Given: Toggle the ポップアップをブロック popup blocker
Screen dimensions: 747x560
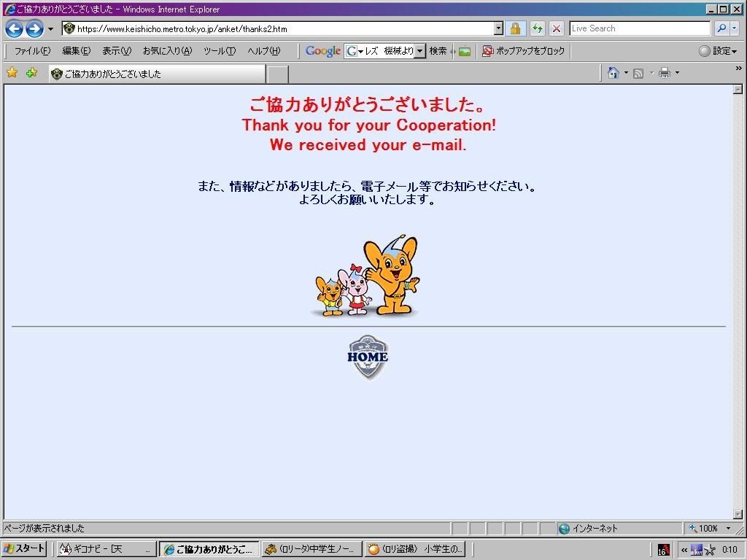Looking at the screenshot, I should (x=524, y=51).
